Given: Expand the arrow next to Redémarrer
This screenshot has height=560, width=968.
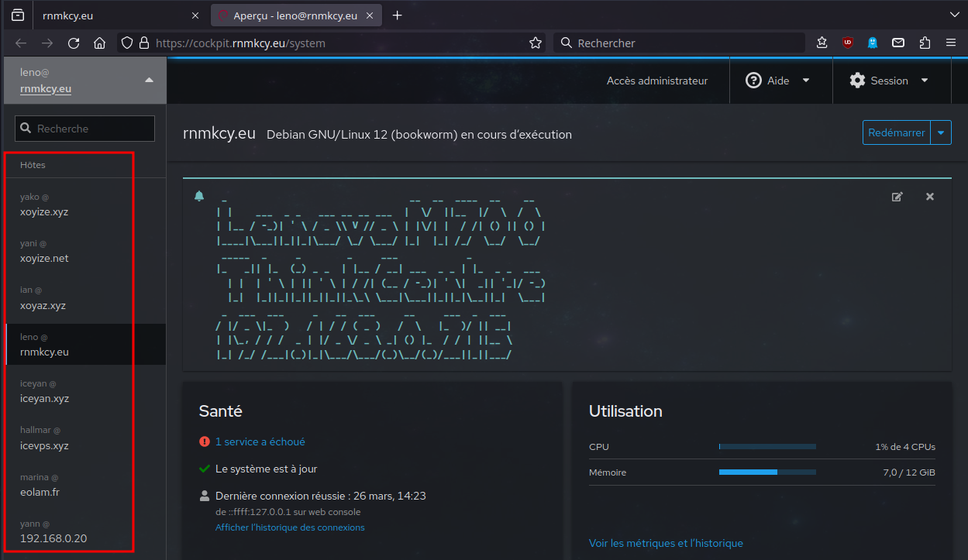Looking at the screenshot, I should tap(941, 132).
